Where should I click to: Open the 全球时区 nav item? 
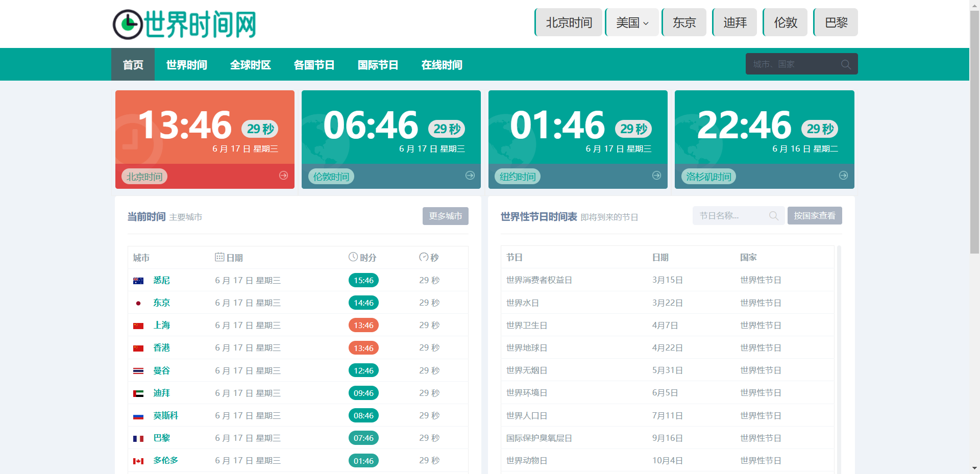pyautogui.click(x=250, y=65)
